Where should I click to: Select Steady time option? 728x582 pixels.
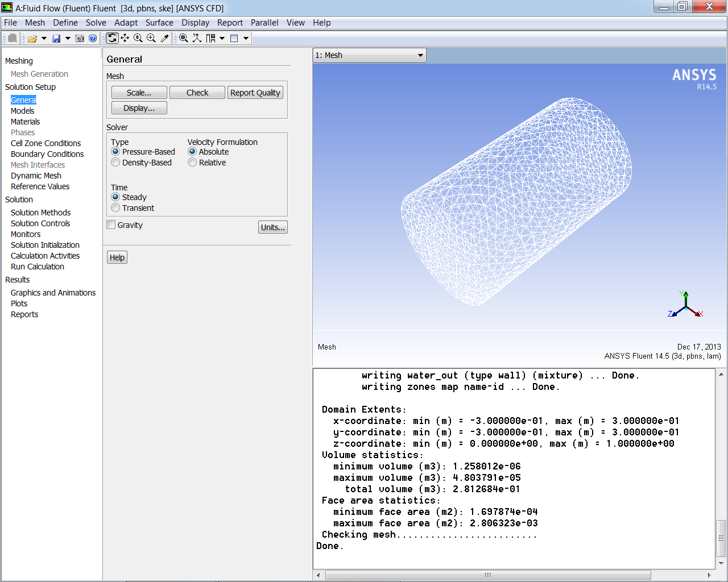(115, 197)
